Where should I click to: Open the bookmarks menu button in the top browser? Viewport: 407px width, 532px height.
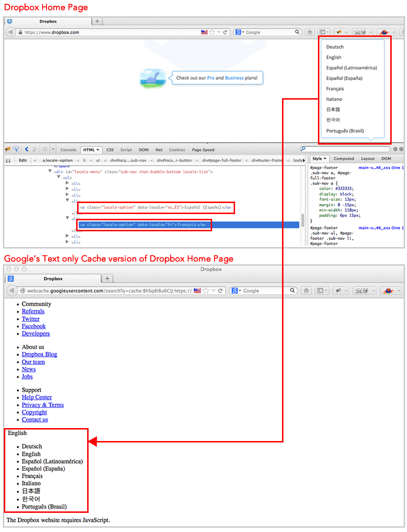coord(325,32)
